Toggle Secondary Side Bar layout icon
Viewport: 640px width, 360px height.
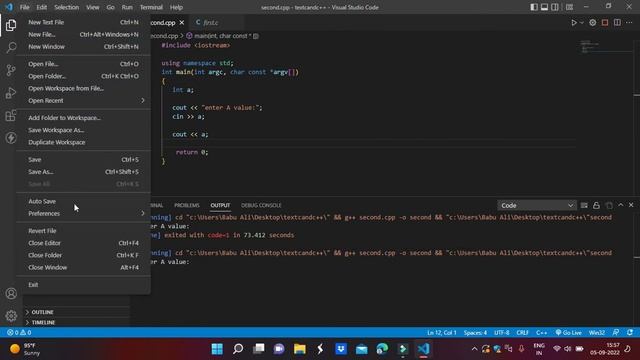[555, 7]
